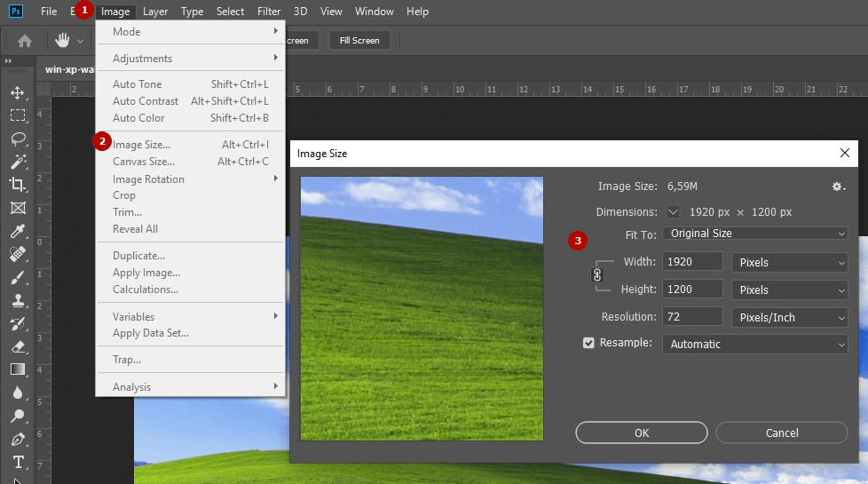Open the Dimensions unit dropdown arrow
Image resolution: width=868 pixels, height=484 pixels.
click(x=673, y=212)
